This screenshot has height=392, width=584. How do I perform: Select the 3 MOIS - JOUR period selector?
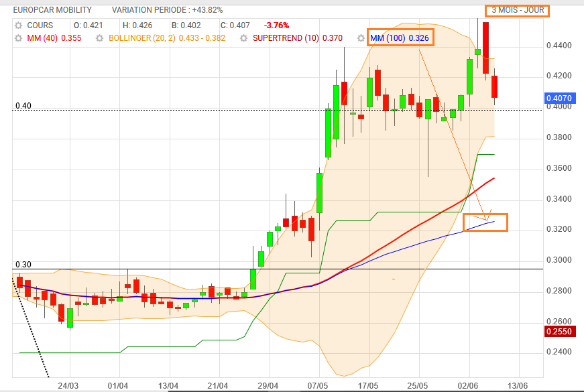(518, 10)
